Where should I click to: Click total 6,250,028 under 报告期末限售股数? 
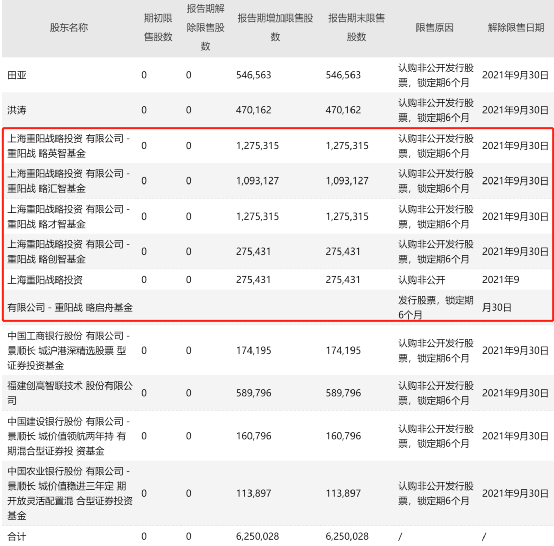[347, 536]
